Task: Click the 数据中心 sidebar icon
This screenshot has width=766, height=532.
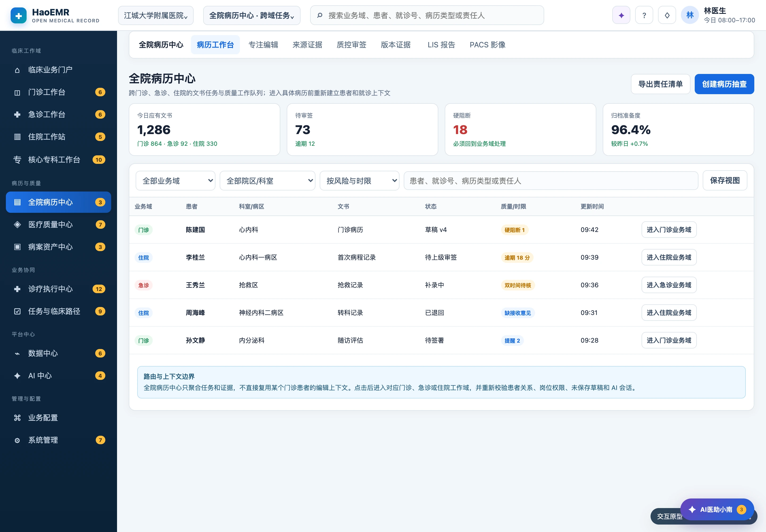Action: pos(17,353)
